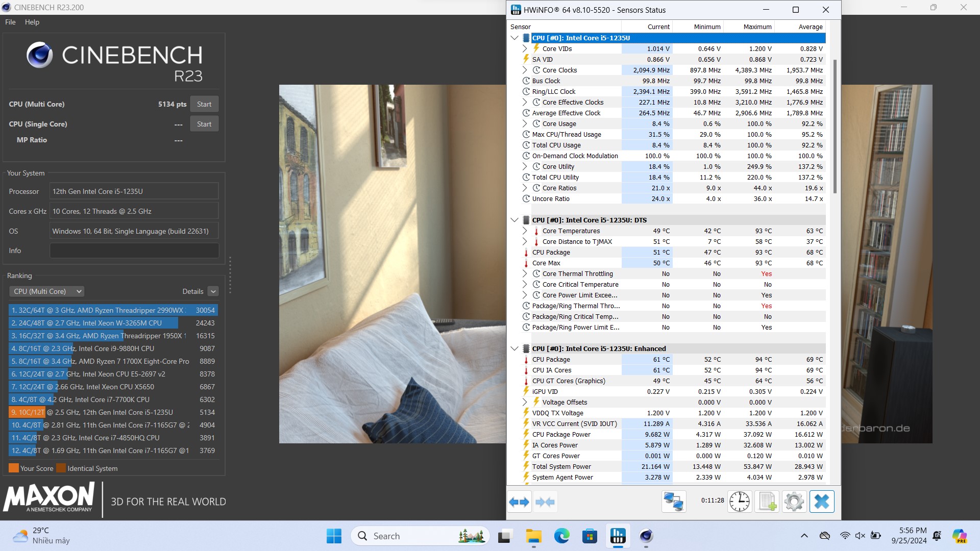Start CPU Multi Core benchmark
The width and height of the screenshot is (980, 551).
tap(204, 104)
